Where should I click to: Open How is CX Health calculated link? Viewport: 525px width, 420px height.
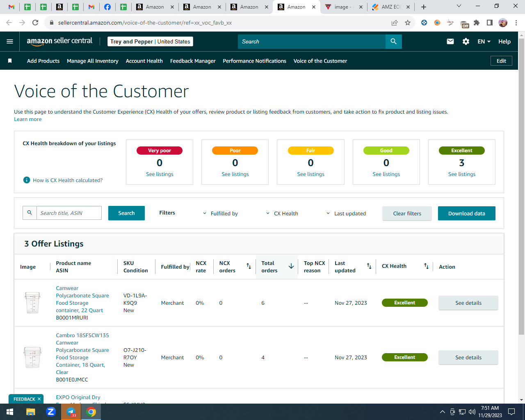click(x=68, y=180)
